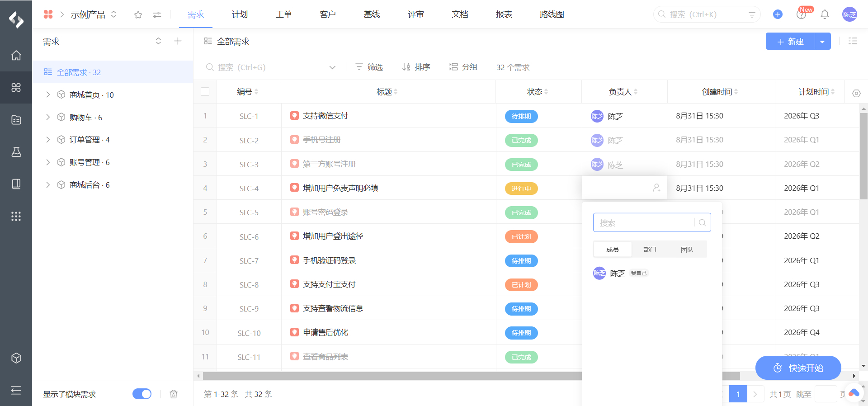The width and height of the screenshot is (868, 406).
Task: Open product settings sliders icon
Action: pyautogui.click(x=157, y=15)
